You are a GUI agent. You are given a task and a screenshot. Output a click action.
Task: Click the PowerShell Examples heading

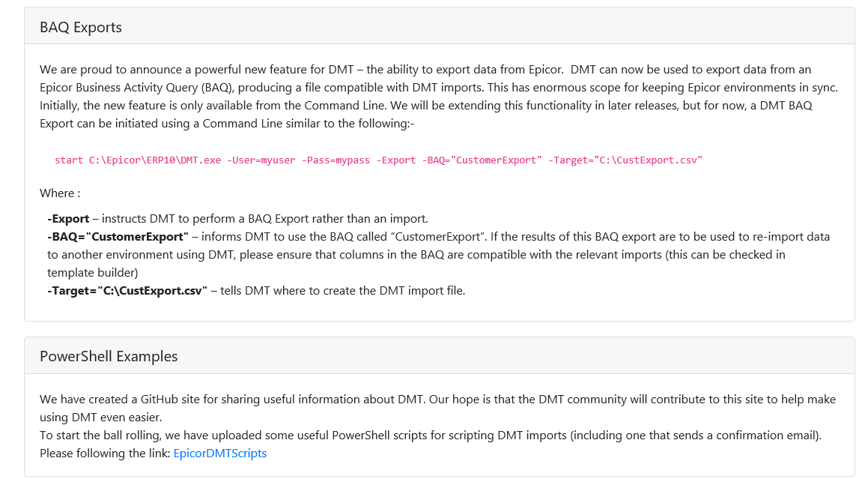[x=109, y=356]
